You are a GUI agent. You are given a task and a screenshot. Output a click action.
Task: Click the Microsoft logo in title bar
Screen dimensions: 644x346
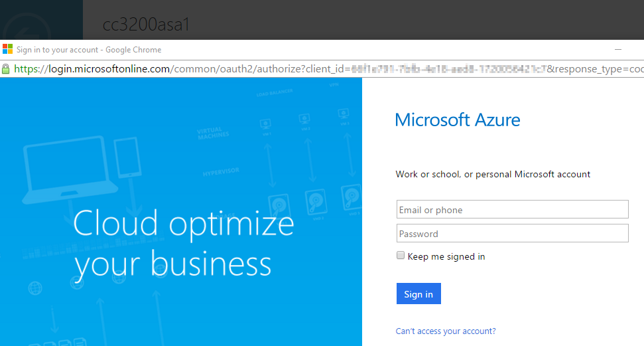click(x=7, y=49)
